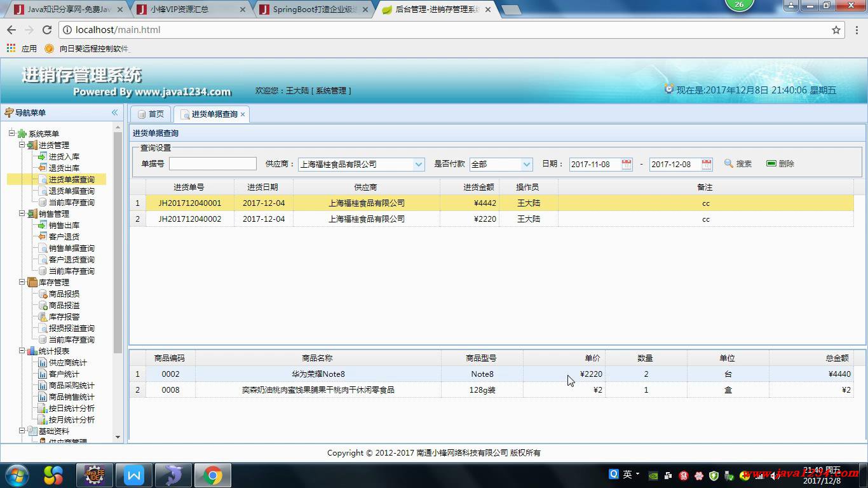Viewport: 868px width, 488px height.
Task: Open Chrome from the taskbar
Action: click(x=212, y=475)
